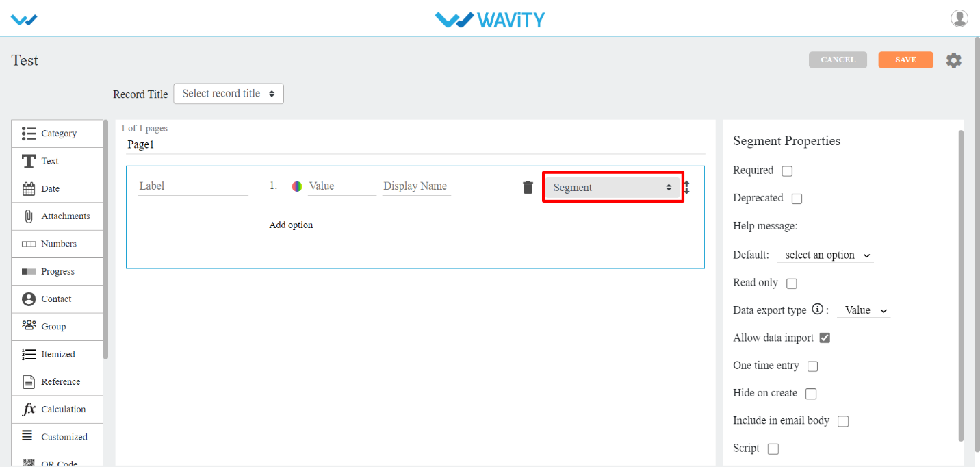Select the Contact person icon
The image size is (980, 467).
[29, 299]
